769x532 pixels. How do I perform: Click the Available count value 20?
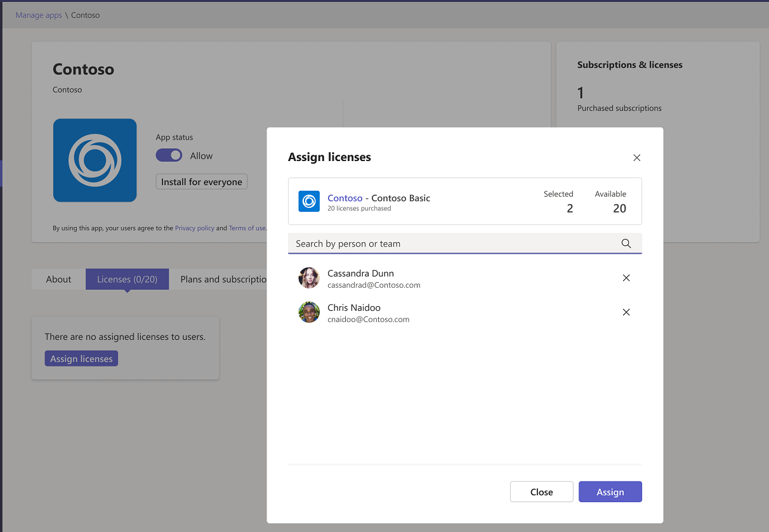point(619,209)
